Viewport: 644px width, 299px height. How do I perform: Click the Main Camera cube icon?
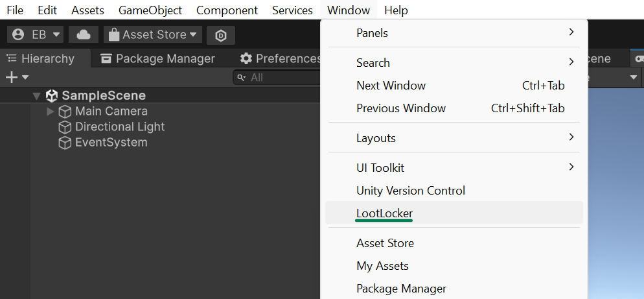click(65, 112)
